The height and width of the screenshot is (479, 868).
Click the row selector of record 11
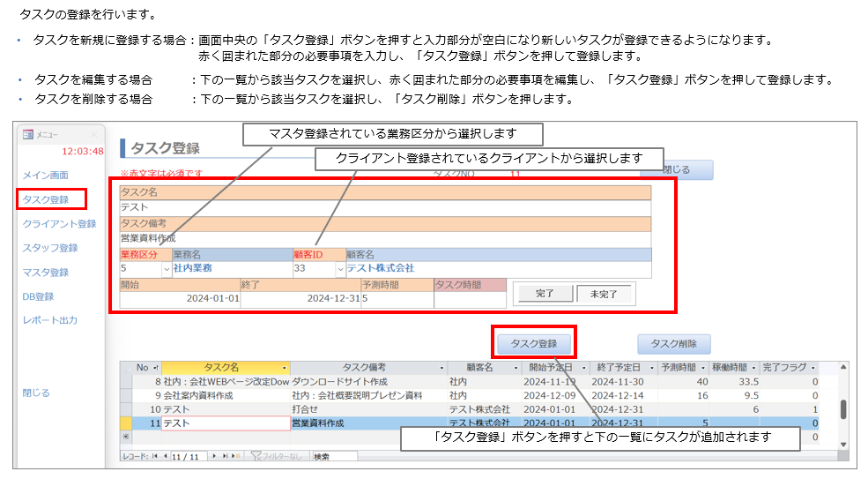click(126, 423)
